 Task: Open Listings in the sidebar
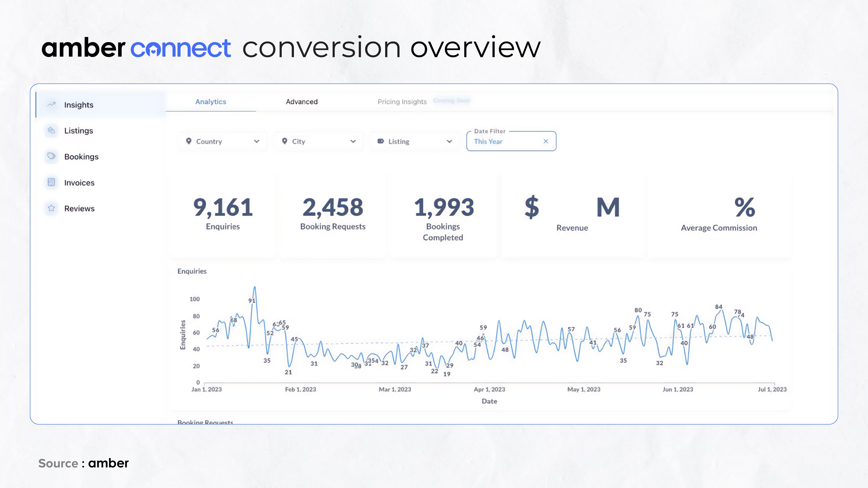tap(100, 131)
